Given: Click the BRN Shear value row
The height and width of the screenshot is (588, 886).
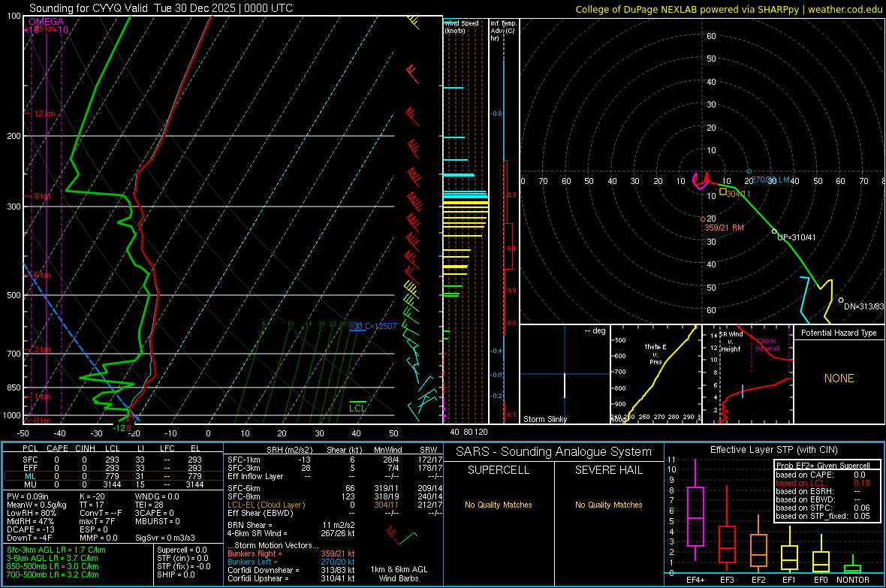Looking at the screenshot, I should (291, 525).
